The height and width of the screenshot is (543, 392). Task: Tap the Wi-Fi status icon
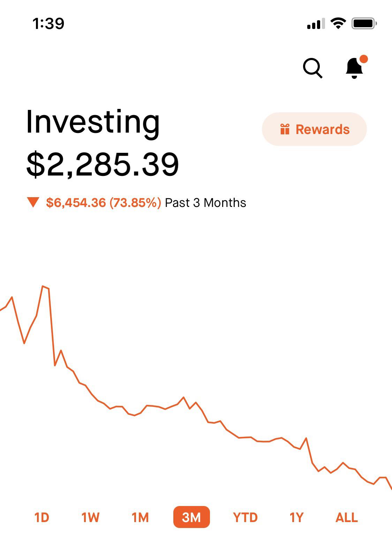pyautogui.click(x=338, y=23)
